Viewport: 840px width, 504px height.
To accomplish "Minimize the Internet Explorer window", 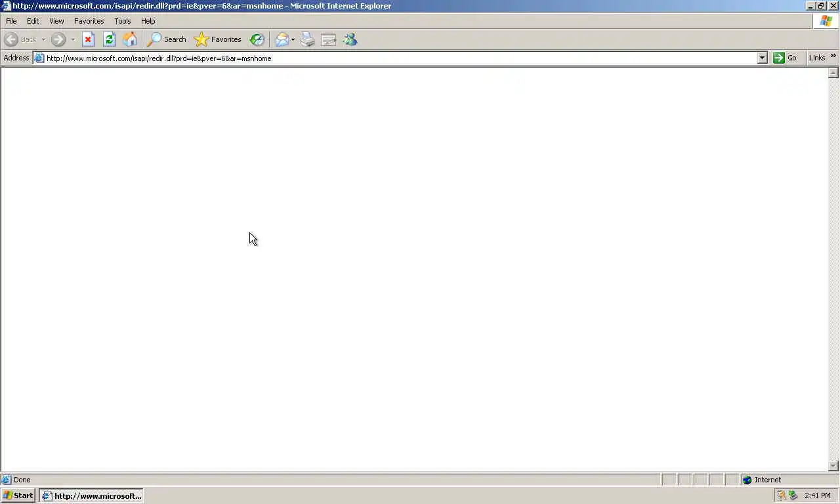I will (810, 6).
